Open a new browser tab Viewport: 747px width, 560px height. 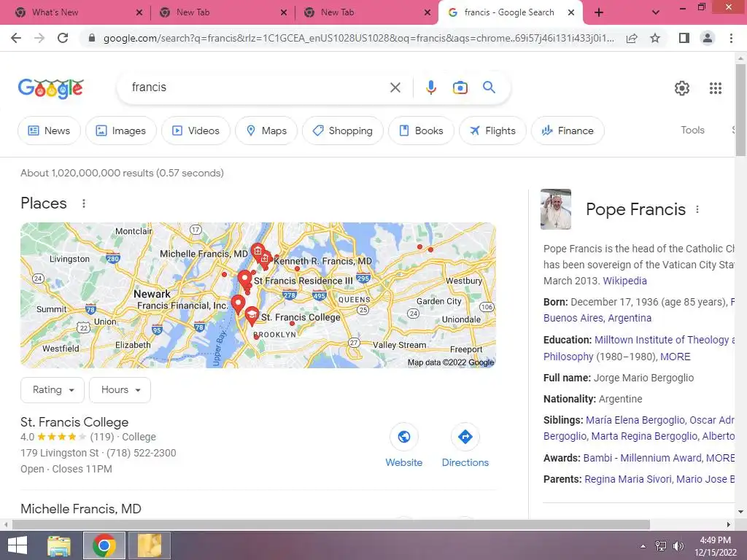coord(599,13)
